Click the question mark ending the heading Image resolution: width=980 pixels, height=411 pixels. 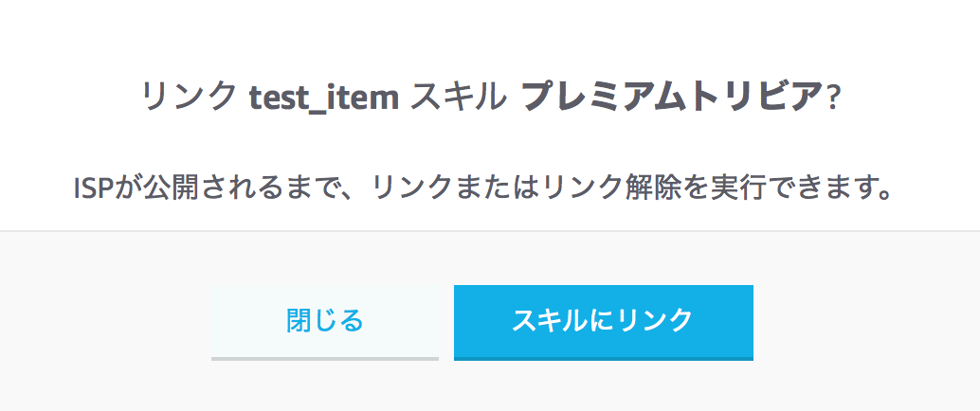coord(833,99)
